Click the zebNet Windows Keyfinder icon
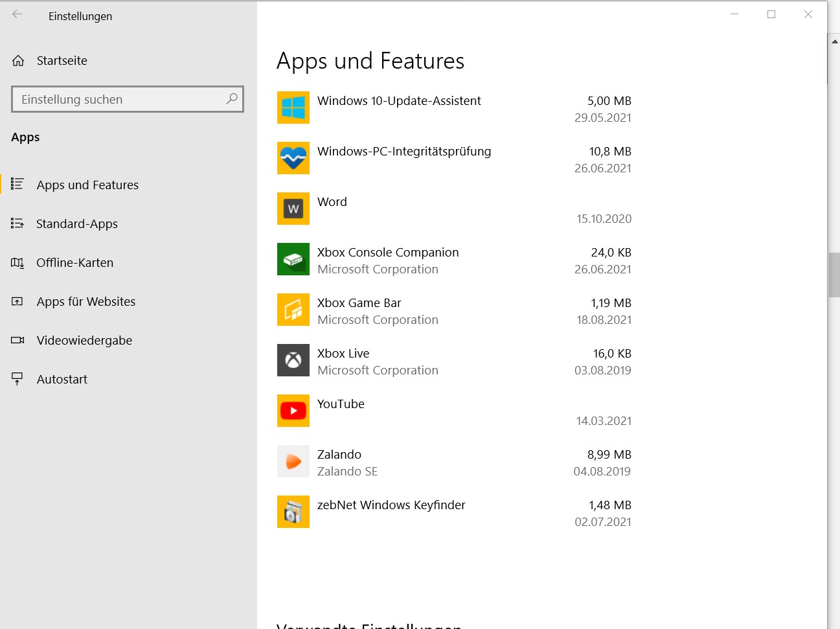The width and height of the screenshot is (840, 629). tap(293, 512)
